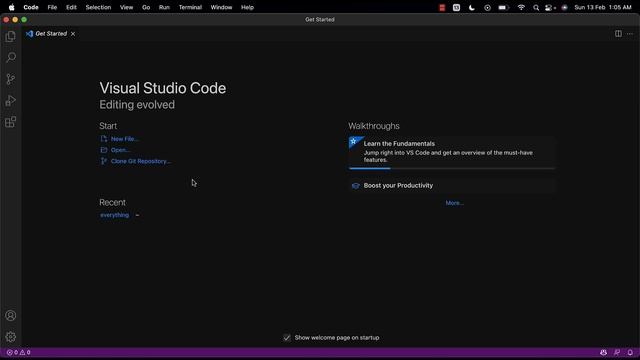Image resolution: width=640 pixels, height=360 pixels.
Task: Open the Extensions view
Action: (x=11, y=122)
